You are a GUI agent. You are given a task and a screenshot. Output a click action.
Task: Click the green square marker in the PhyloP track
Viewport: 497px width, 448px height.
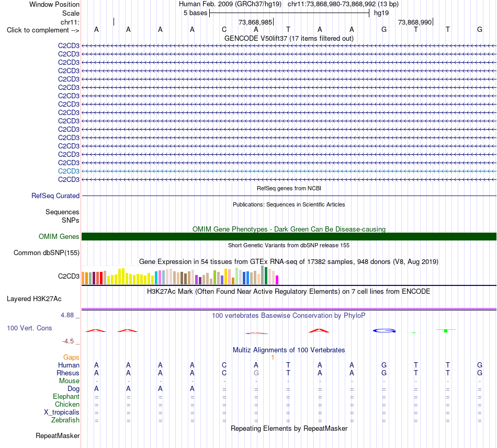point(446,331)
